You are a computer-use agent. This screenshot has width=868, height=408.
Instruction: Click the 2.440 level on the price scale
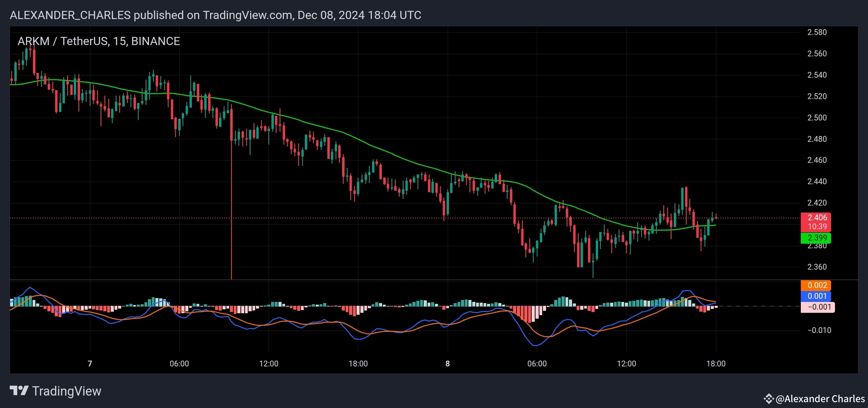pyautogui.click(x=818, y=181)
